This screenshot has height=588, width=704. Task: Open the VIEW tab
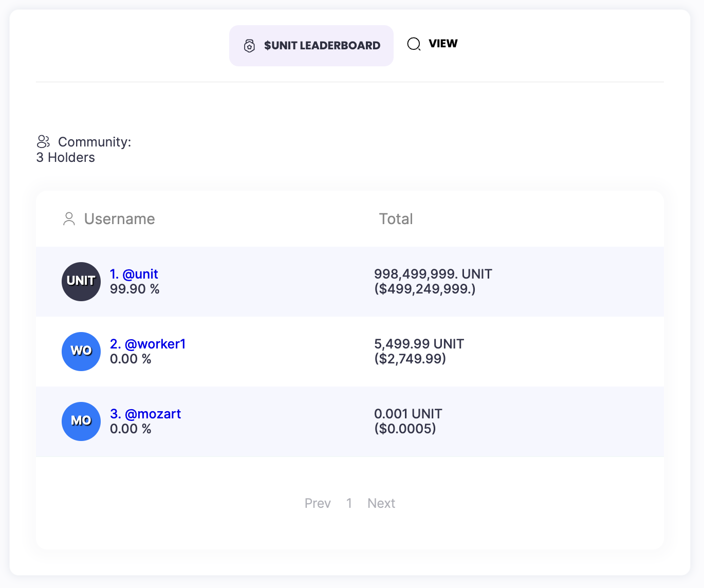[442, 44]
